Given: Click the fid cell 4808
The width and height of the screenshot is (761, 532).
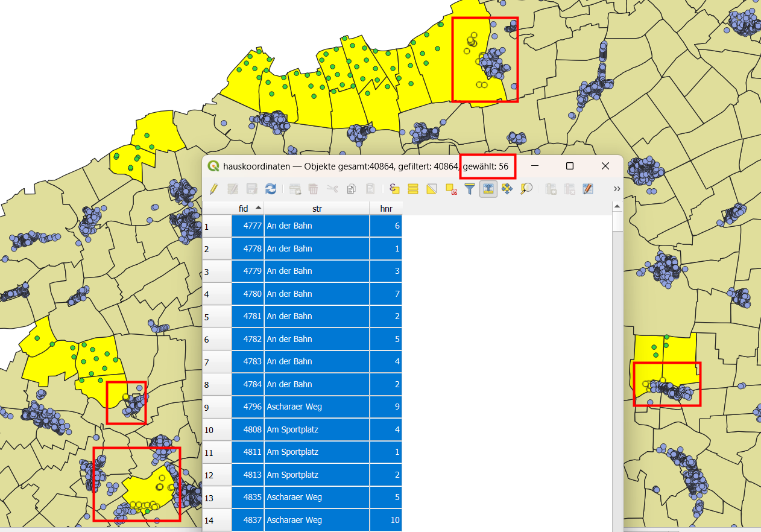Looking at the screenshot, I should click(248, 429).
